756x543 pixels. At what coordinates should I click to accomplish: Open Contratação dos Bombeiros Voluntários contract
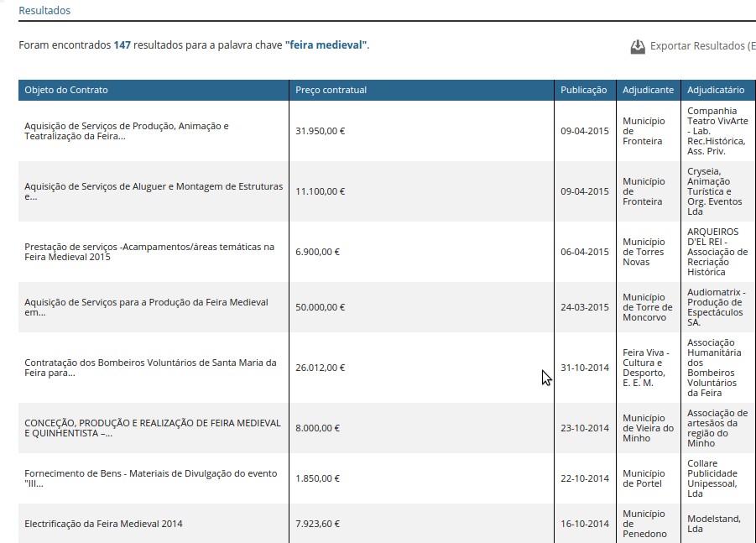coord(150,368)
